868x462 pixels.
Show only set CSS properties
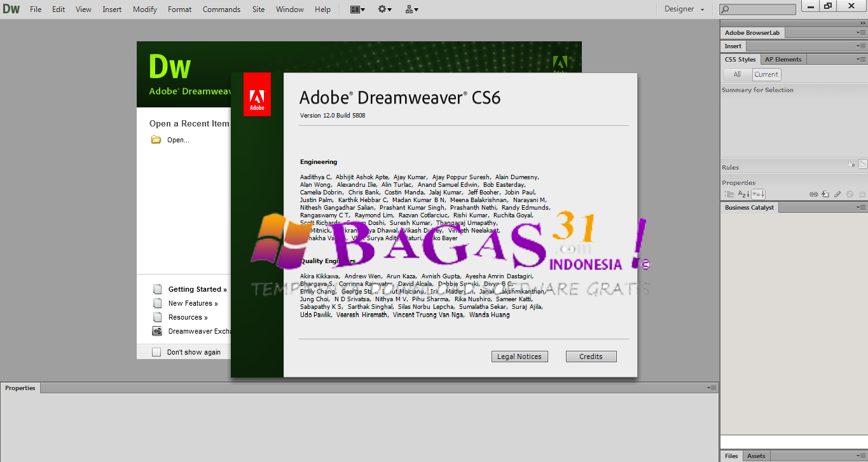click(x=759, y=194)
